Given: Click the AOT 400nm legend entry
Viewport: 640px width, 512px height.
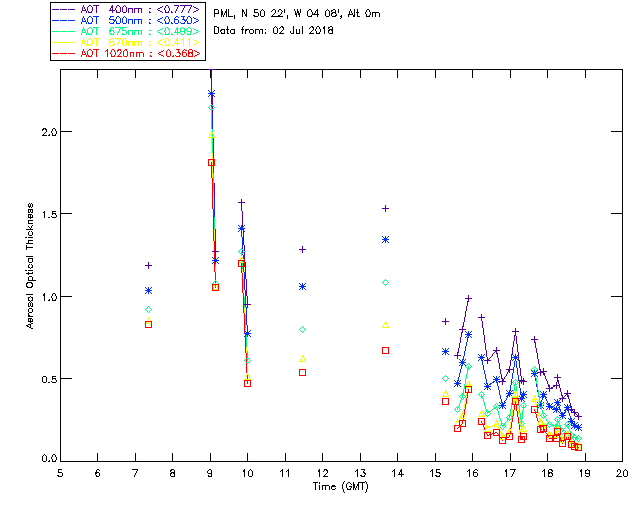Looking at the screenshot, I should coord(127,9).
